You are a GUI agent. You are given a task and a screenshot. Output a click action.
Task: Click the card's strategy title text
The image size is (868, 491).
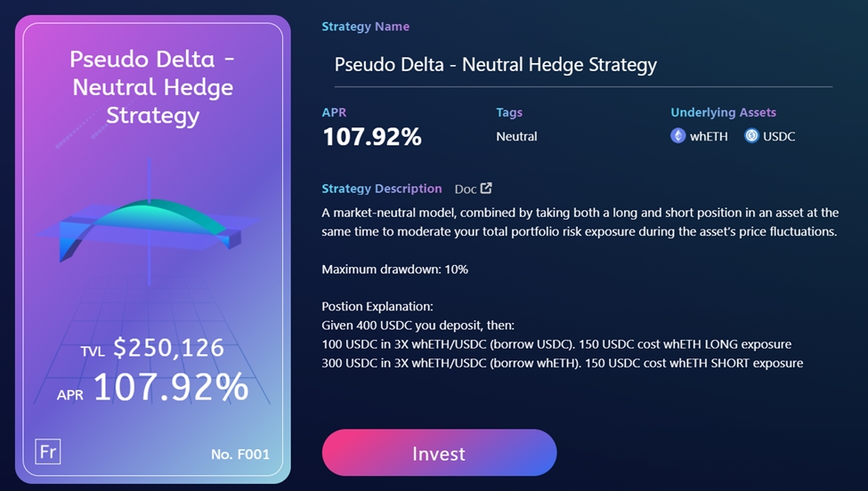tap(153, 87)
